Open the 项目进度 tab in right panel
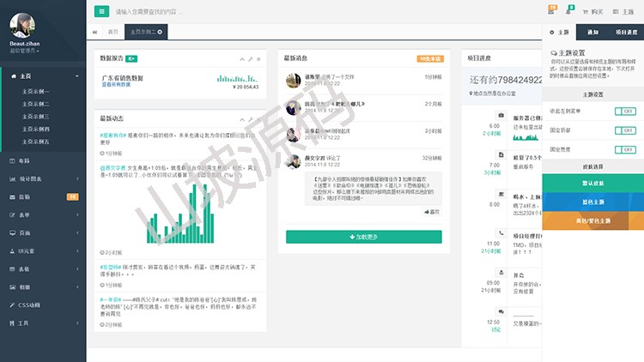The height and width of the screenshot is (362, 644). click(626, 32)
